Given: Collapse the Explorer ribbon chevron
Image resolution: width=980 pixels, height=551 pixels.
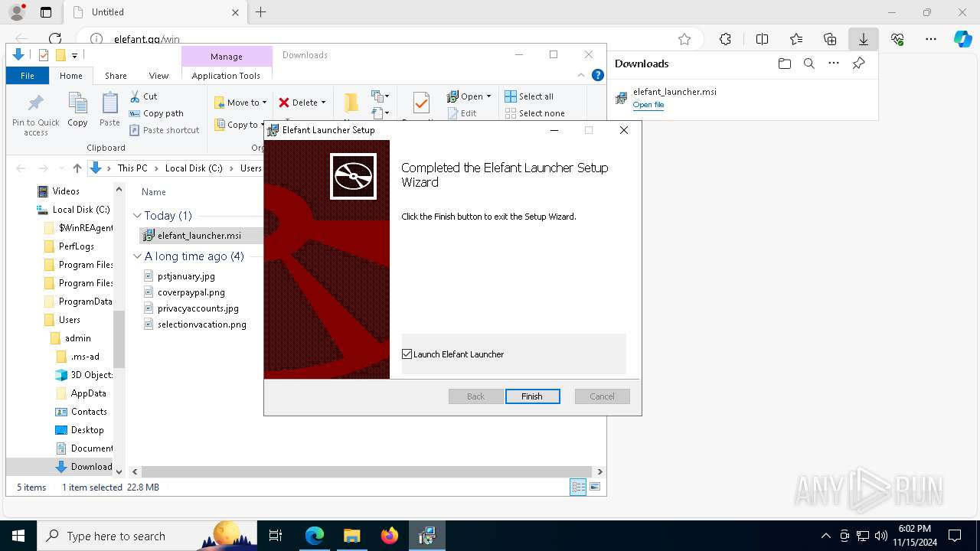Looking at the screenshot, I should coord(582,75).
